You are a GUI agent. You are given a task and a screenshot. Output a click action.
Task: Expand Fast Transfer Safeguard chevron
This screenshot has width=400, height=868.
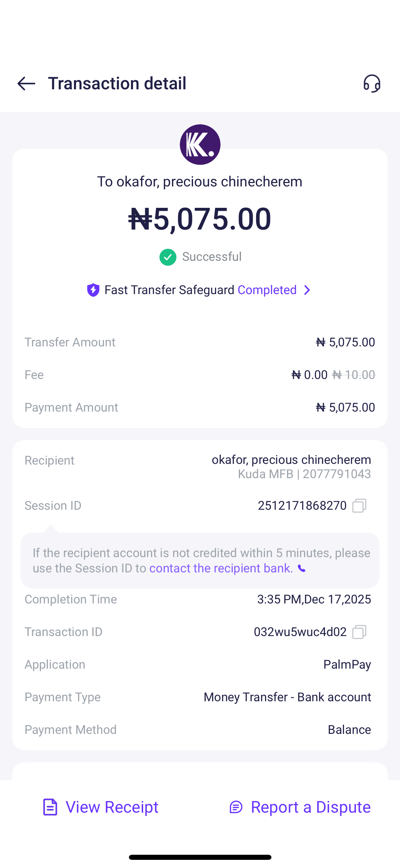point(307,290)
